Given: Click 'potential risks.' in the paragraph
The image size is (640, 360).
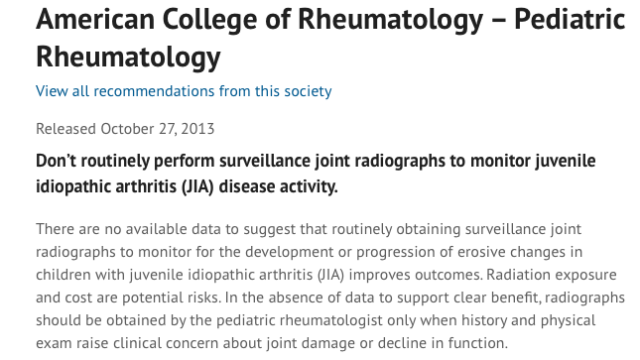Looking at the screenshot, I should pos(171,298).
